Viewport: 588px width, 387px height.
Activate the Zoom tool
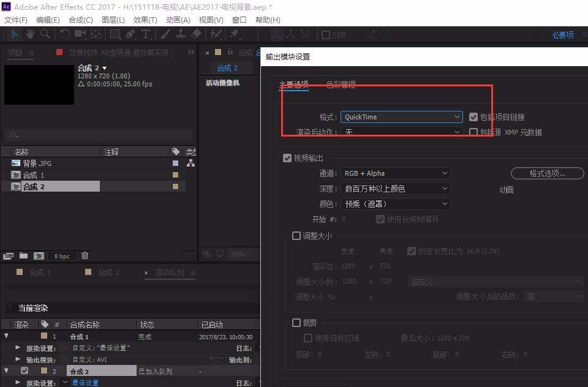coord(45,34)
